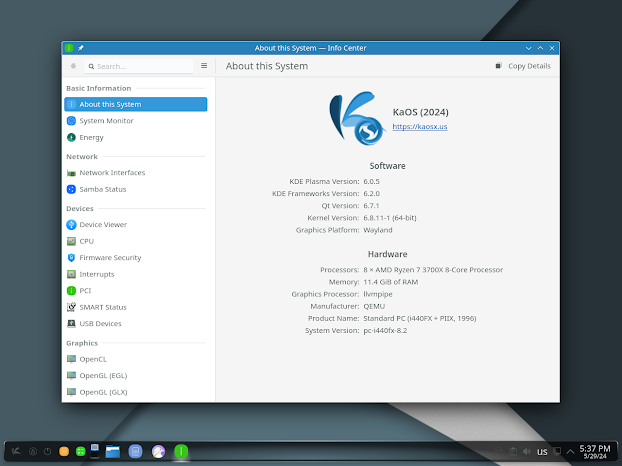The width and height of the screenshot is (622, 466).
Task: Open the OpenGL (EGL) icon
Action: [x=71, y=376]
